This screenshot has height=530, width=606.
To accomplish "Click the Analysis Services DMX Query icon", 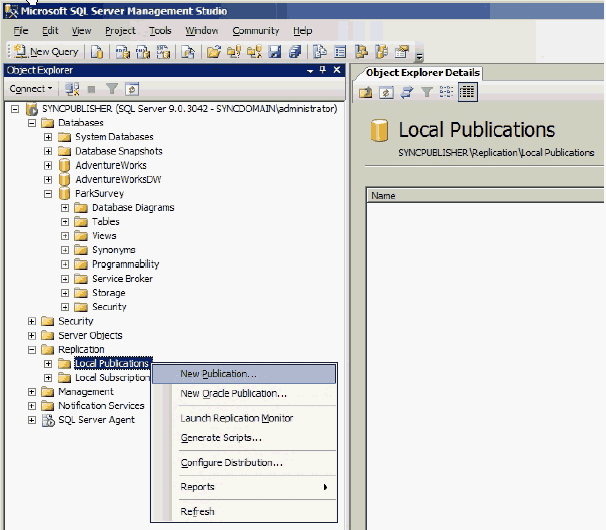I will click(143, 51).
